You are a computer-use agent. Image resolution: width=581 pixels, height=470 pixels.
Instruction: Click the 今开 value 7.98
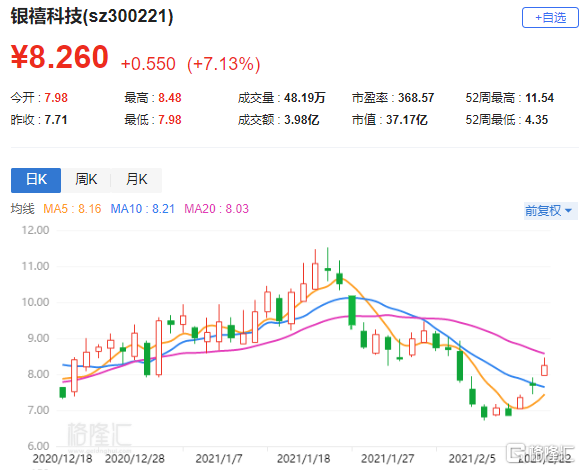tap(56, 98)
